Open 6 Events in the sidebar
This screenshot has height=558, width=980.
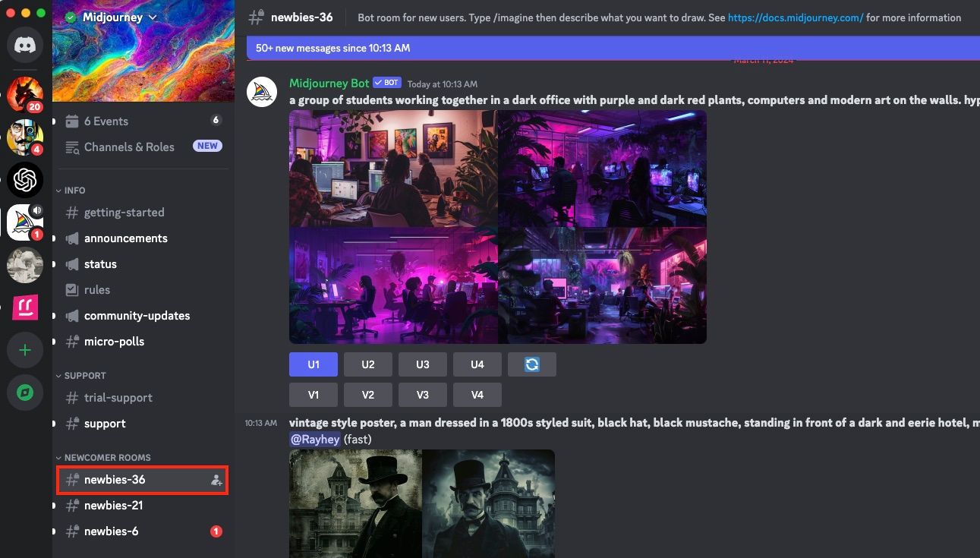(x=143, y=121)
